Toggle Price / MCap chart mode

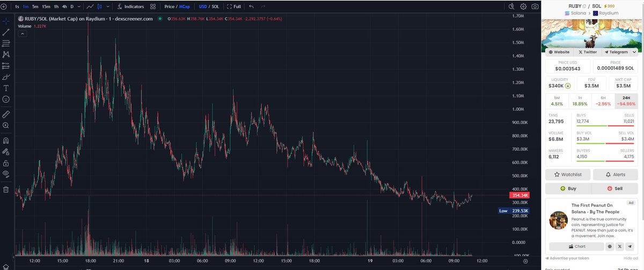pos(177,6)
